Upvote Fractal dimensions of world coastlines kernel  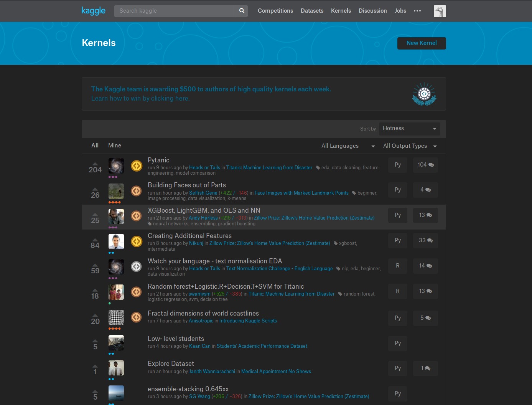[x=95, y=316]
